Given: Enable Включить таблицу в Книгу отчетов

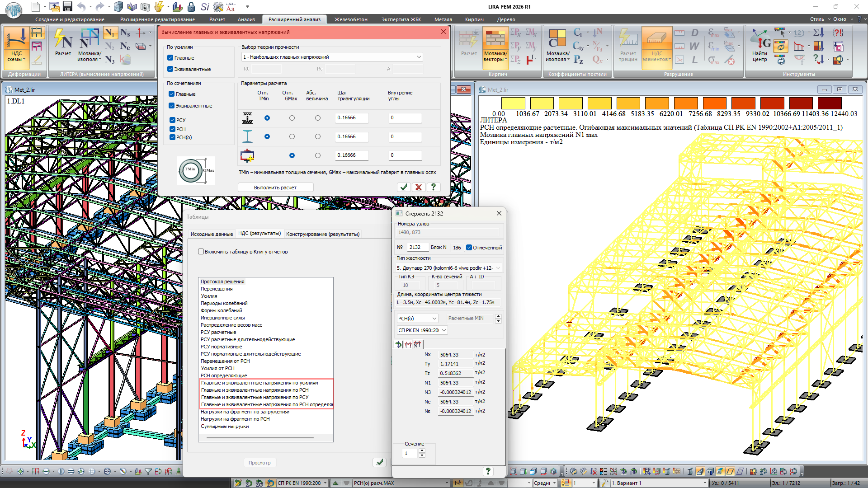Looking at the screenshot, I should (x=201, y=252).
